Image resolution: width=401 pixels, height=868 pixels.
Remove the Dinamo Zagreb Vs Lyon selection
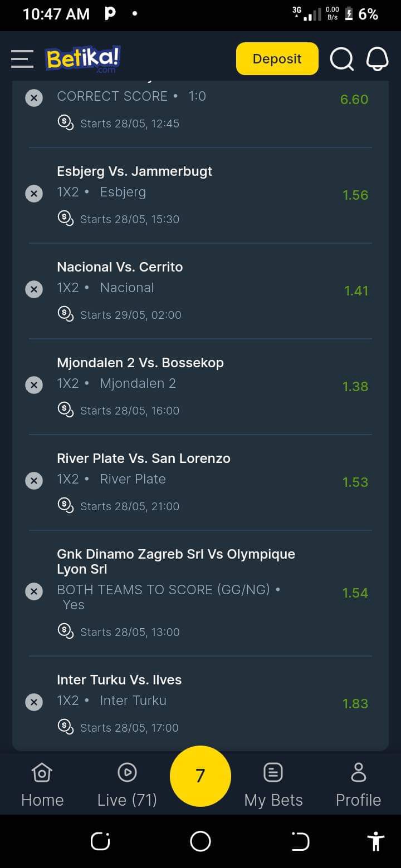(34, 591)
